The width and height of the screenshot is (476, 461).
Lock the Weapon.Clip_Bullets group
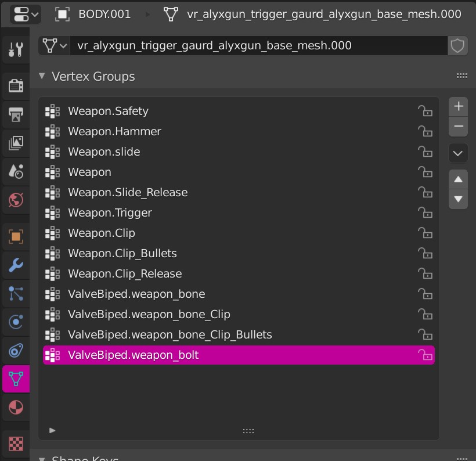(425, 254)
